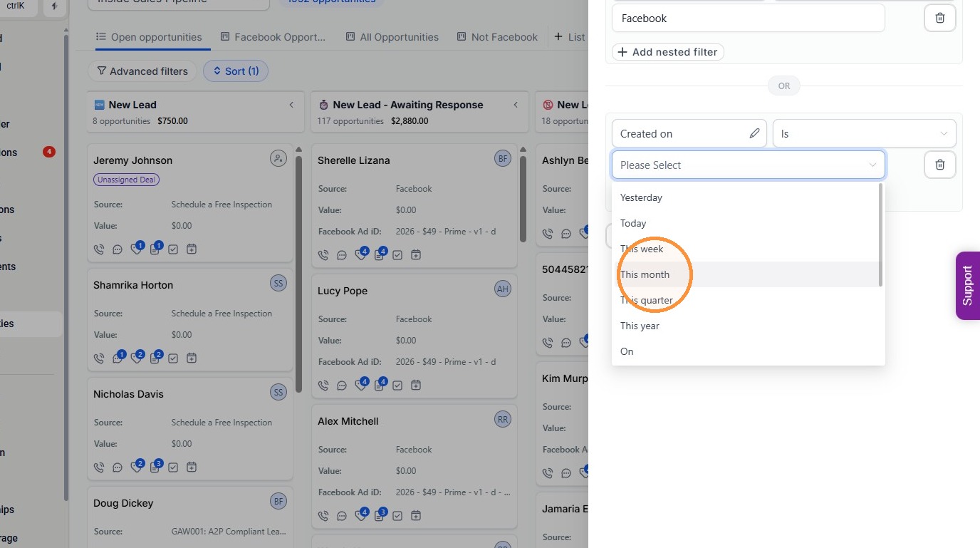Open the Please Select date dropdown
This screenshot has height=548, width=980.
click(748, 165)
